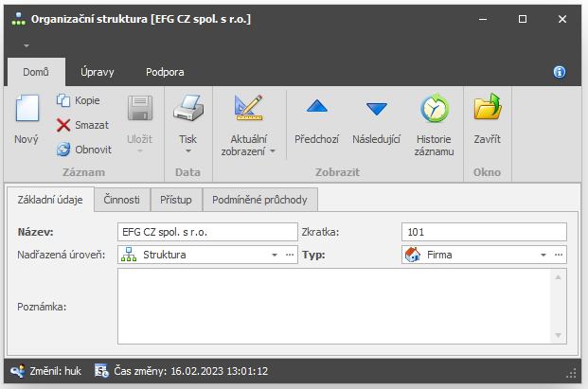This screenshot has height=389, width=588.
Task: Switch to the Úpravy ribbon tab
Action: 98,72
